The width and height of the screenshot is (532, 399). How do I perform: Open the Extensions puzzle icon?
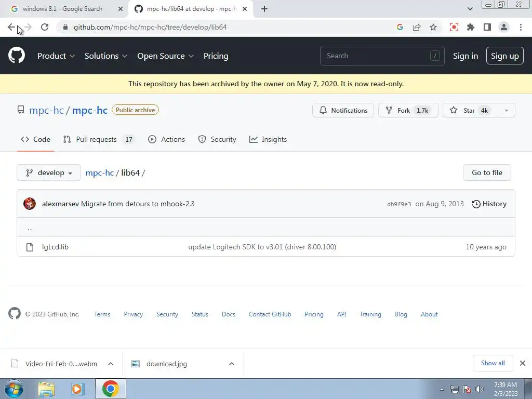pos(471,27)
